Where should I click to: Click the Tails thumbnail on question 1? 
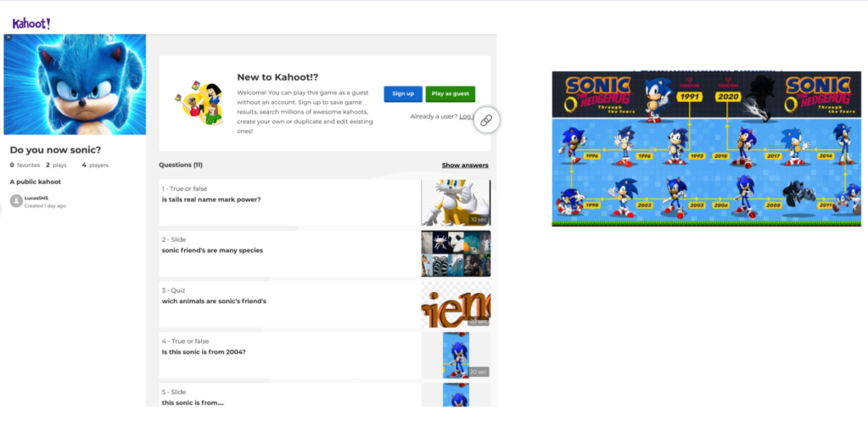pos(456,203)
